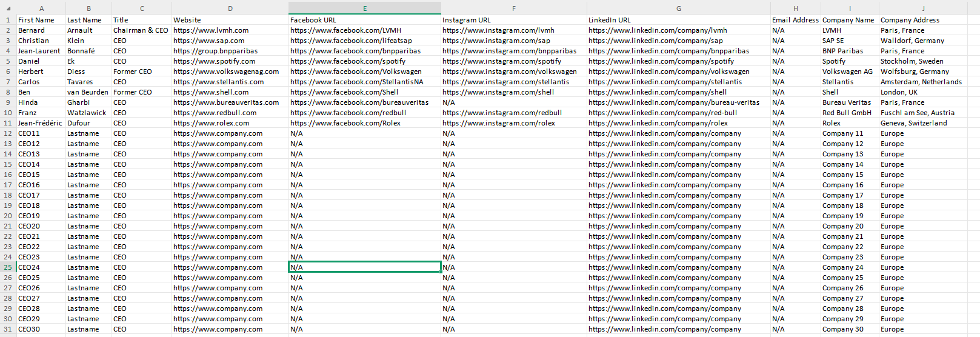Select row 1 header
980x337 pixels.
click(x=8, y=20)
